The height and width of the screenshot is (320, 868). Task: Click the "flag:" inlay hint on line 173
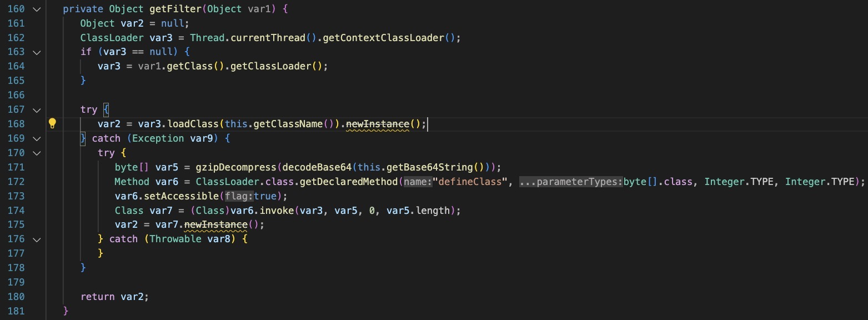click(239, 196)
